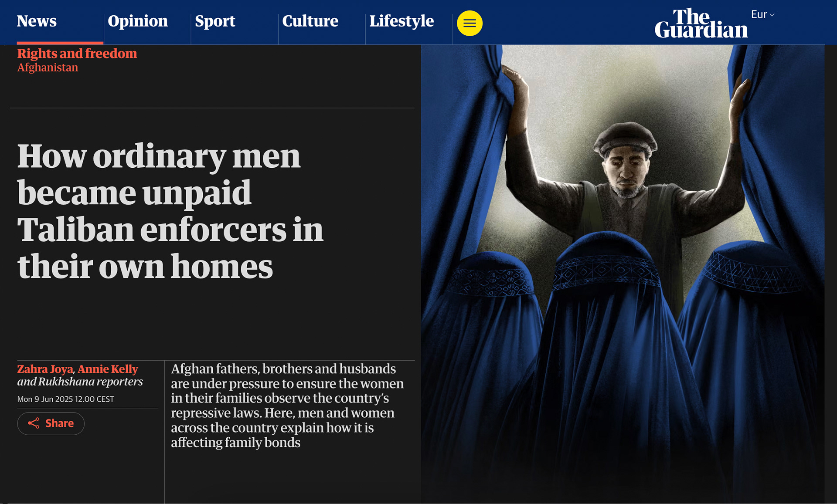Click the Share button

[51, 423]
